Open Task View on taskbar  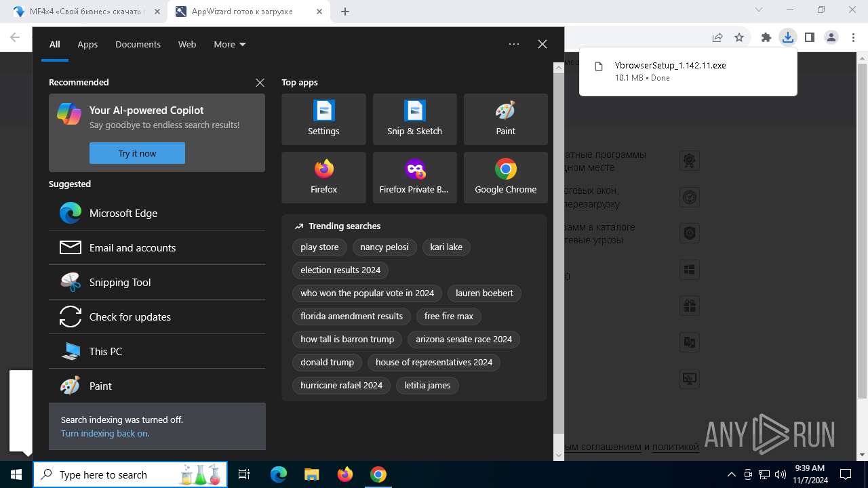pos(244,474)
